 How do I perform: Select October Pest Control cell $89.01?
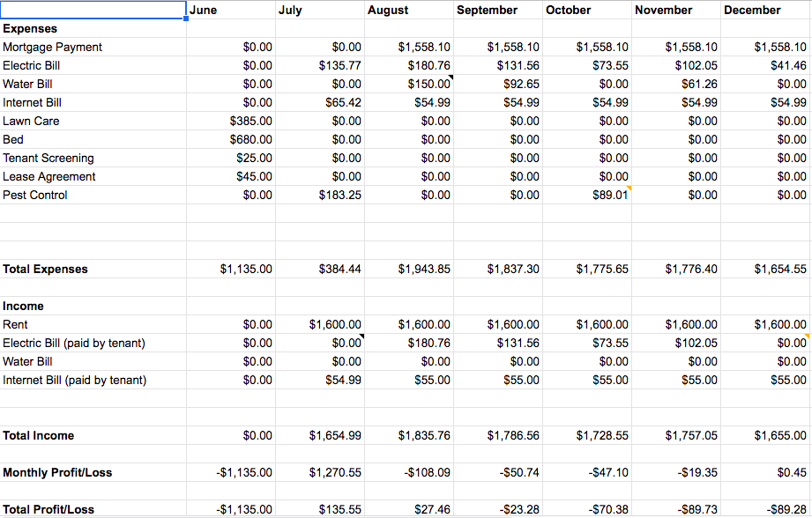click(x=587, y=195)
